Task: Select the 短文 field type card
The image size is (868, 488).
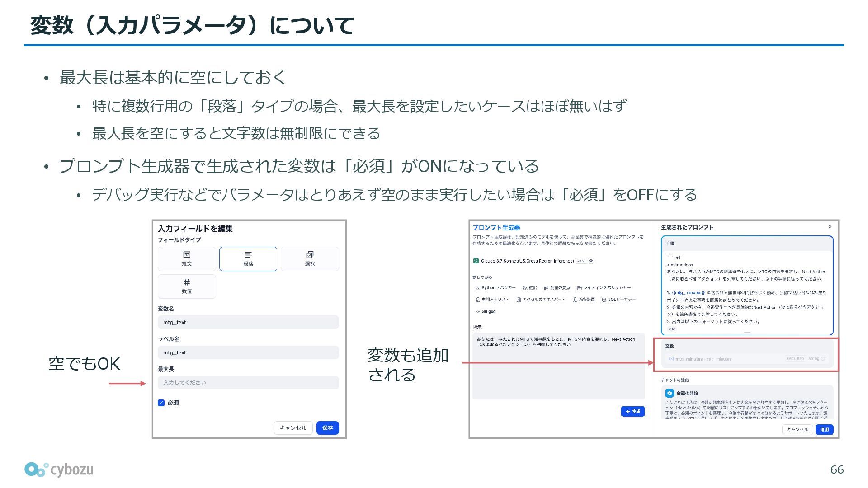Action: coord(187,259)
